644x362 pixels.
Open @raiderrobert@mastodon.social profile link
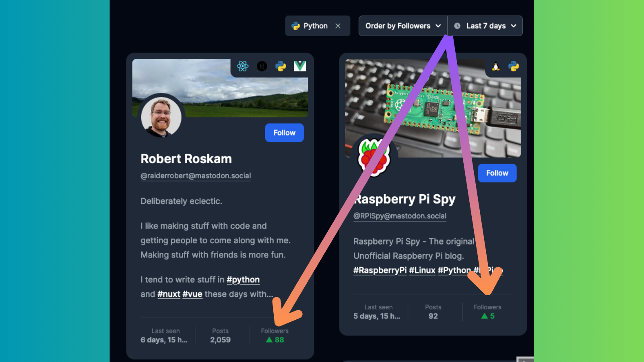[196, 176]
